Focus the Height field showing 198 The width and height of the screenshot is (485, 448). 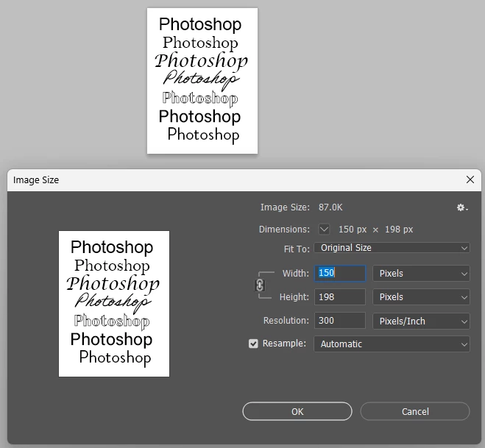[x=340, y=296]
